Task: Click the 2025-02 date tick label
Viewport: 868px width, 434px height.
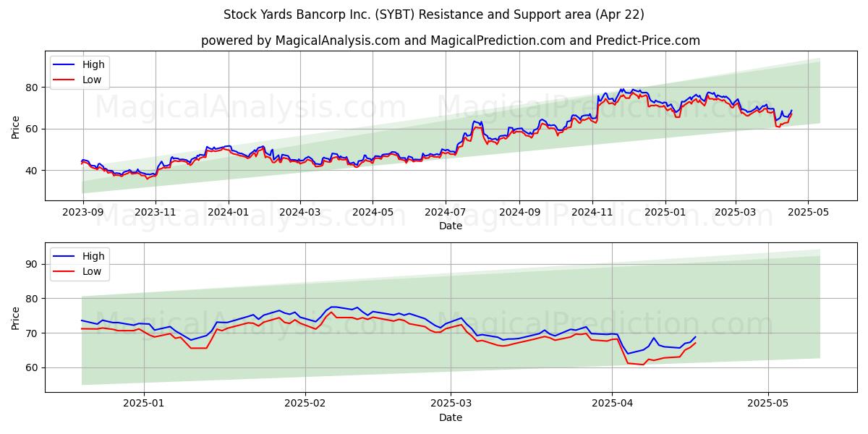Action: tap(305, 404)
